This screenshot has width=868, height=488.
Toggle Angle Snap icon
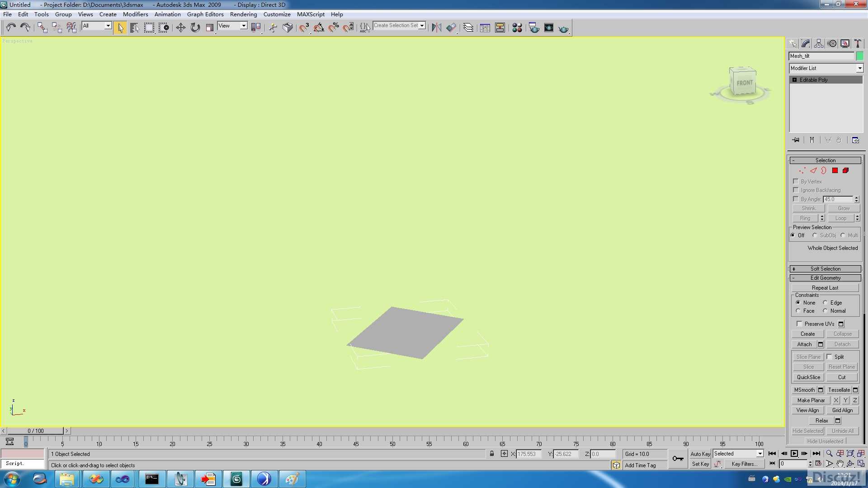pos(319,28)
